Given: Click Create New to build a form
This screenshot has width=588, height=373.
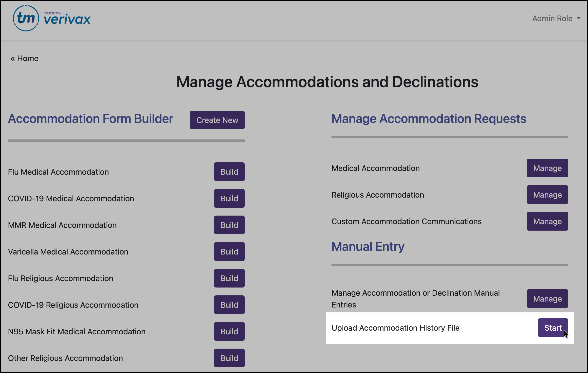Looking at the screenshot, I should (217, 120).
